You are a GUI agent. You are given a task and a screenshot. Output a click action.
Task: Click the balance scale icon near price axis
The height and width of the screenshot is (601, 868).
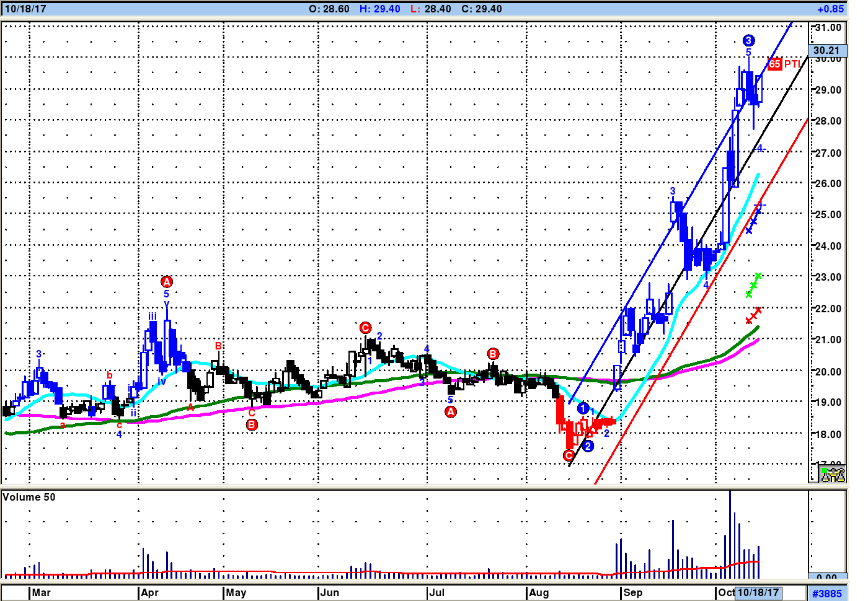(x=833, y=475)
